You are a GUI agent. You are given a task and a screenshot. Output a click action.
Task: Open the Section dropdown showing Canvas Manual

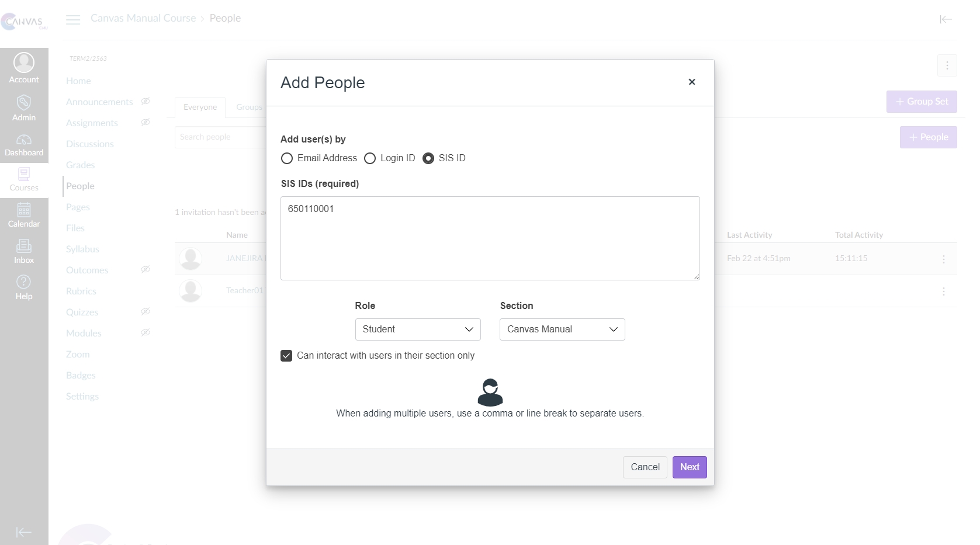pyautogui.click(x=562, y=329)
